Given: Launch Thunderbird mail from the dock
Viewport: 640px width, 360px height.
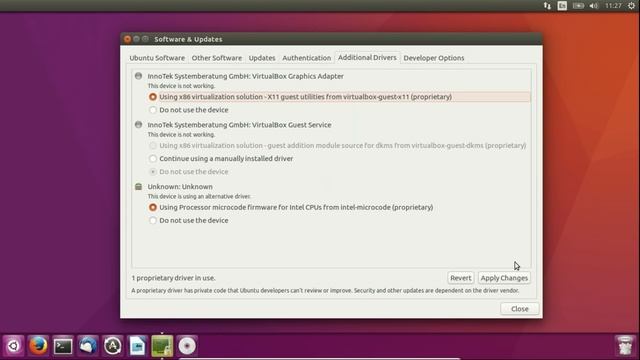Looking at the screenshot, I should (88, 346).
